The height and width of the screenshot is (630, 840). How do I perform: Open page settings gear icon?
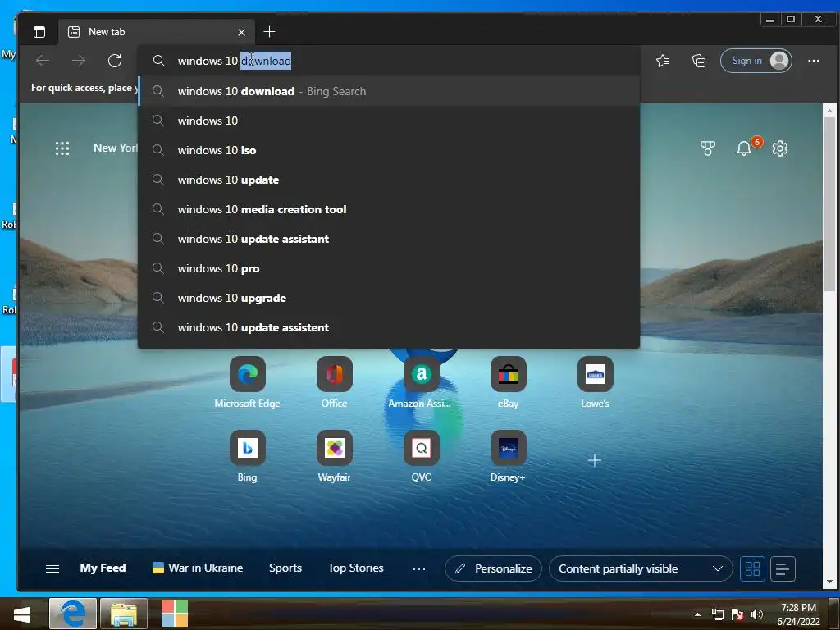click(x=780, y=148)
